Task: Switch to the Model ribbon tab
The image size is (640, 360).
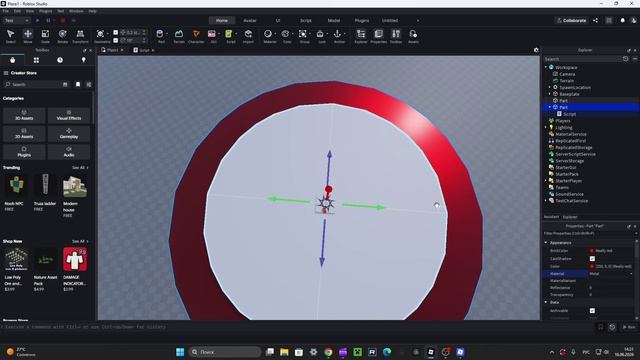Action: 333,20
